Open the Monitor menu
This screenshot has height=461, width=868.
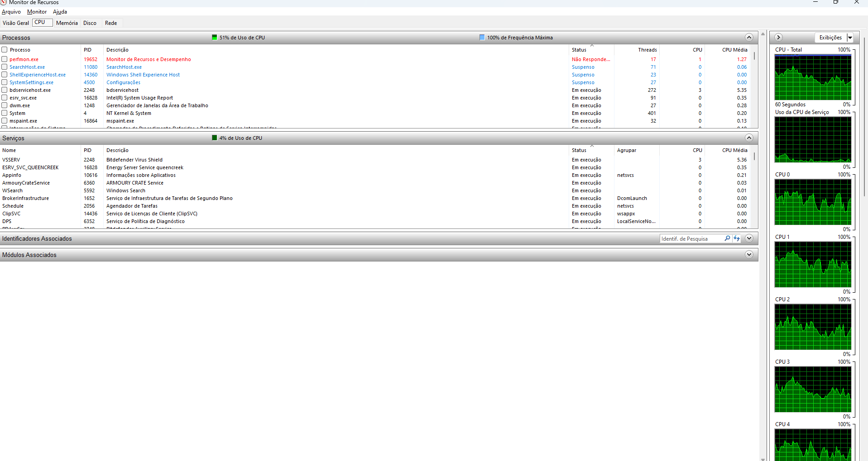37,12
